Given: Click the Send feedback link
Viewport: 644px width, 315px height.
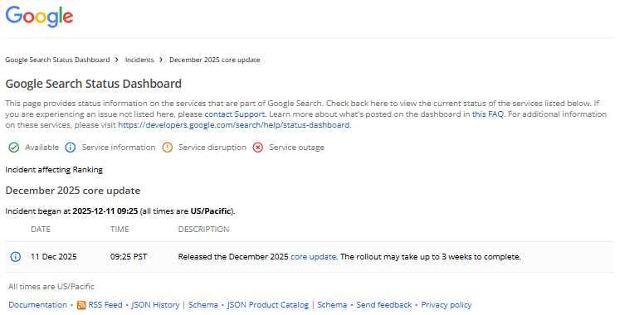Looking at the screenshot, I should coord(384,305).
